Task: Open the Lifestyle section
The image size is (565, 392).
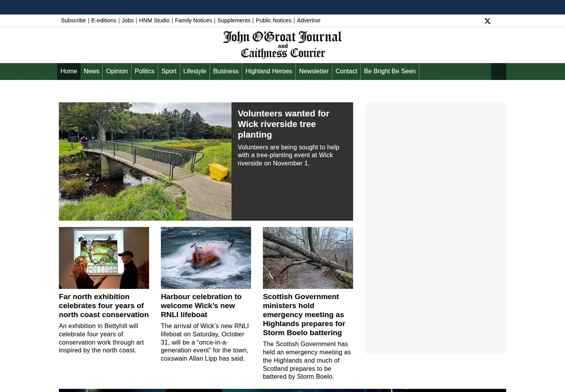Action: pos(195,71)
